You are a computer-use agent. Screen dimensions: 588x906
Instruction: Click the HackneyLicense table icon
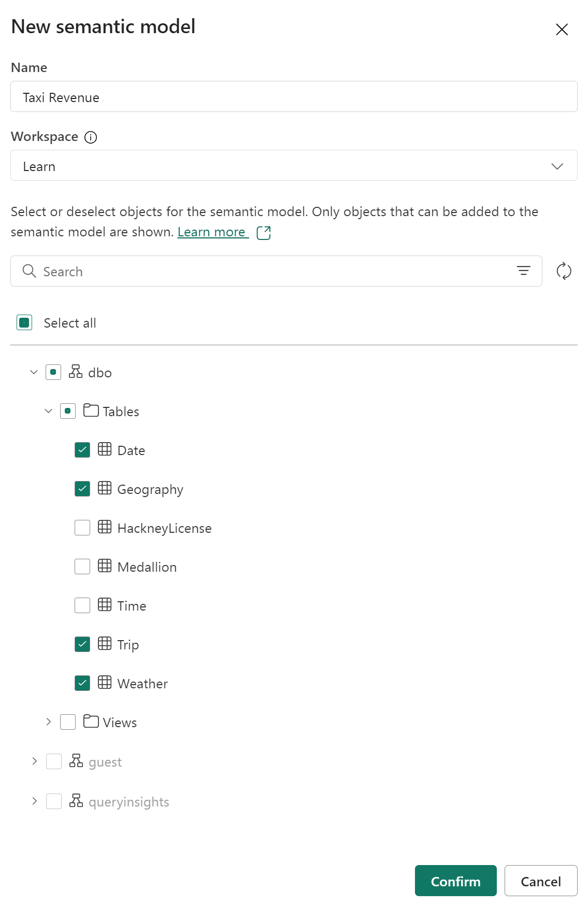(x=105, y=527)
